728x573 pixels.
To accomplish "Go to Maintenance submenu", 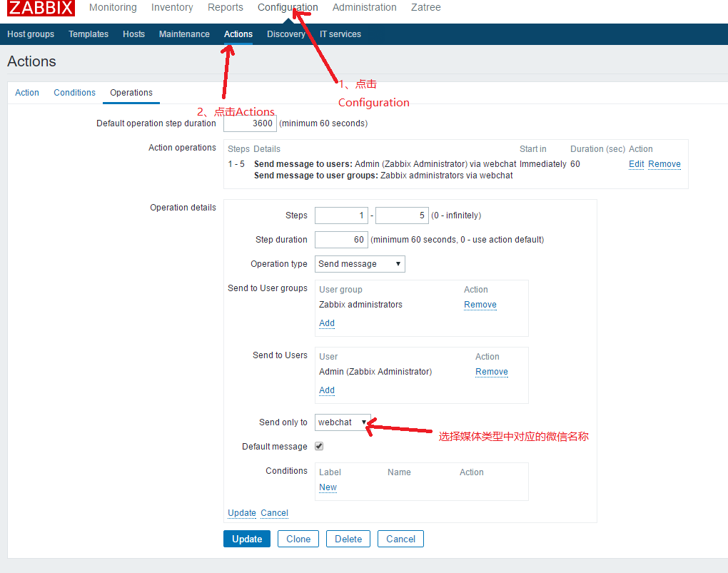I will click(184, 34).
